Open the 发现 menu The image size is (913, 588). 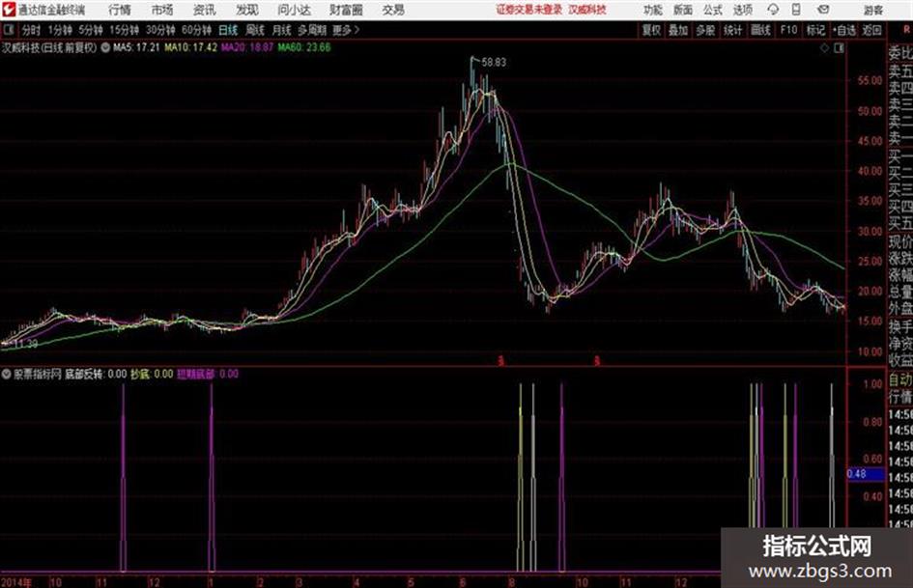[247, 10]
